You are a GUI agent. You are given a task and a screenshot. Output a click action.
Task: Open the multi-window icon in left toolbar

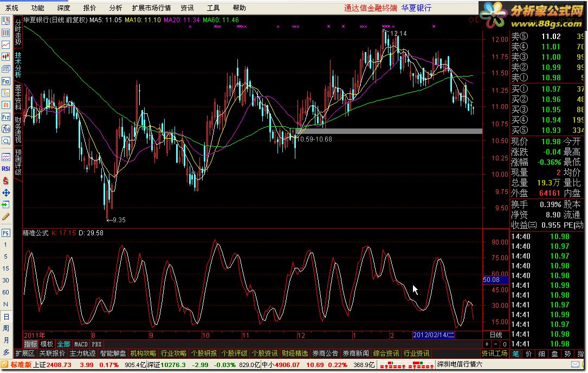coord(5,69)
